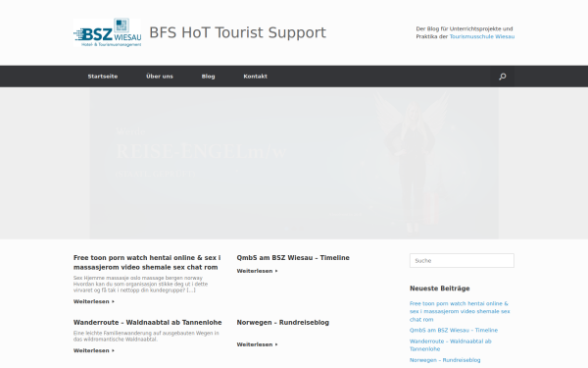This screenshot has width=588, height=368.
Task: Open the Blog menu item
Action: tap(208, 77)
